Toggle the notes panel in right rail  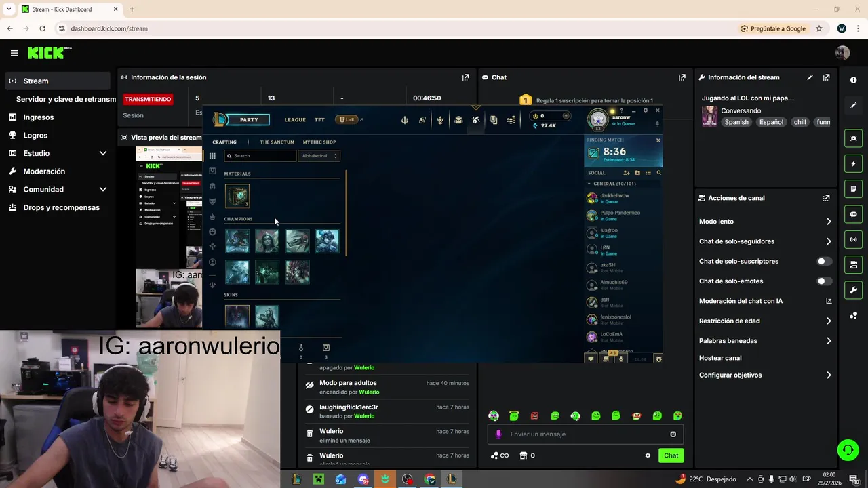point(853,189)
